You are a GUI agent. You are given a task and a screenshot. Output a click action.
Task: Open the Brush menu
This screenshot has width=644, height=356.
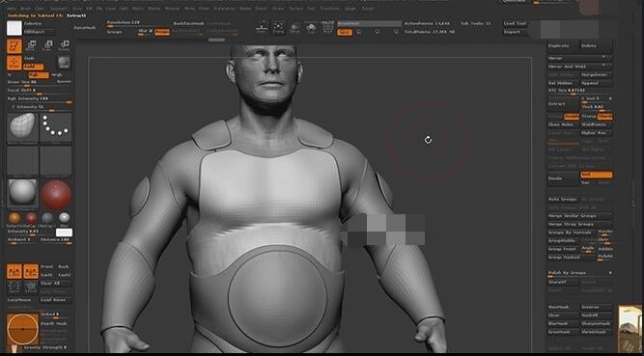tap(25, 9)
